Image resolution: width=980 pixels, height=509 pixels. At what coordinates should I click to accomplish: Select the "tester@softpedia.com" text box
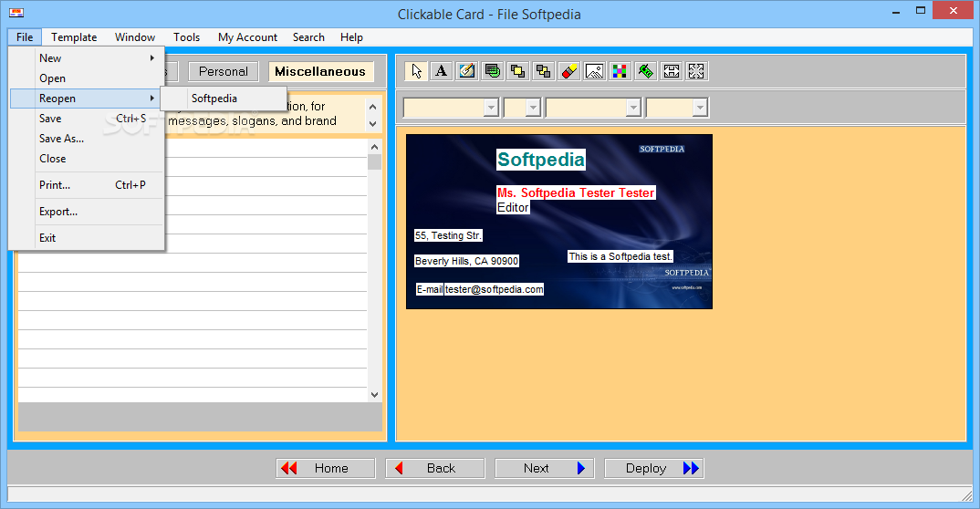pyautogui.click(x=495, y=289)
